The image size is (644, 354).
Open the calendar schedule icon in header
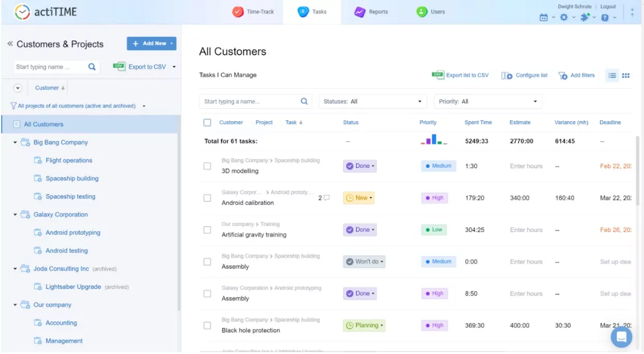pos(544,18)
